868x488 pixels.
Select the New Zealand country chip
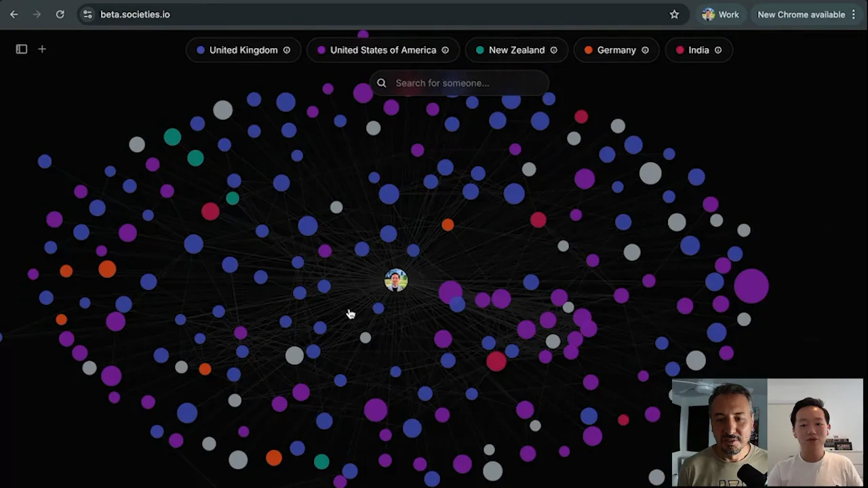(x=516, y=49)
